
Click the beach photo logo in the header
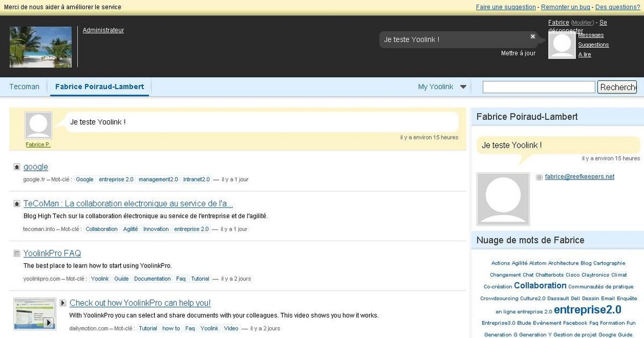(41, 47)
